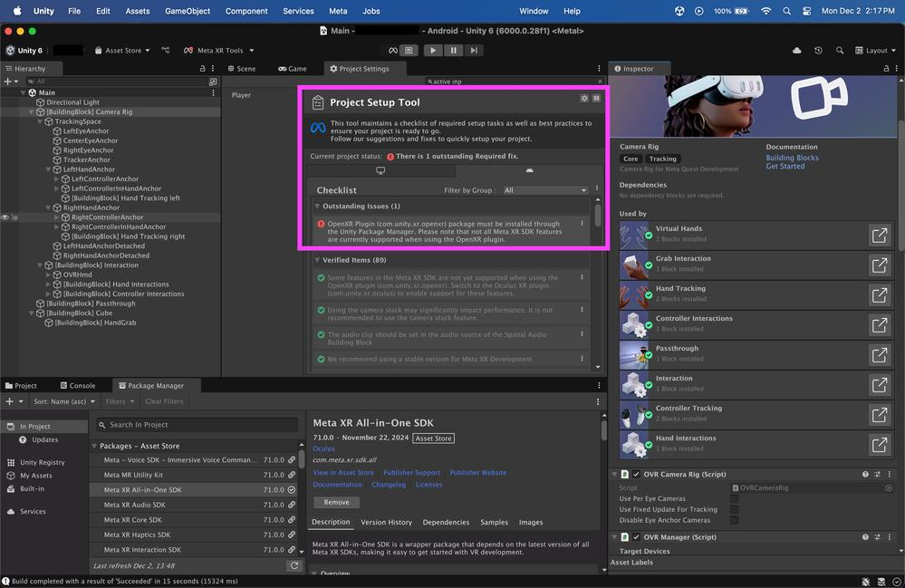Lock the Inspector panel
Image resolution: width=905 pixels, height=588 pixels.
pos(886,69)
